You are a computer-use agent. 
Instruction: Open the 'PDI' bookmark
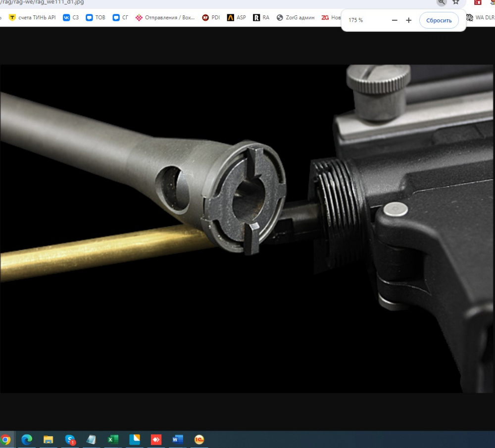[211, 17]
